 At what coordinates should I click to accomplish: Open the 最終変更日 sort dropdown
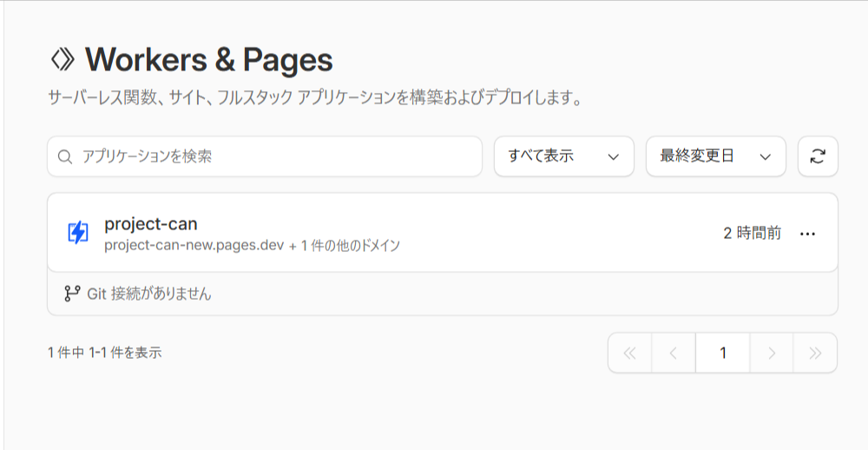[715, 156]
